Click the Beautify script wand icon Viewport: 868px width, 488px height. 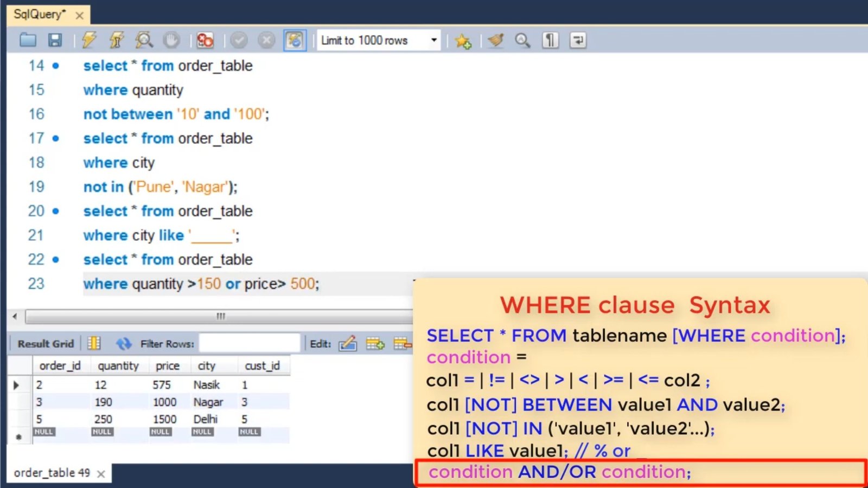[495, 40]
